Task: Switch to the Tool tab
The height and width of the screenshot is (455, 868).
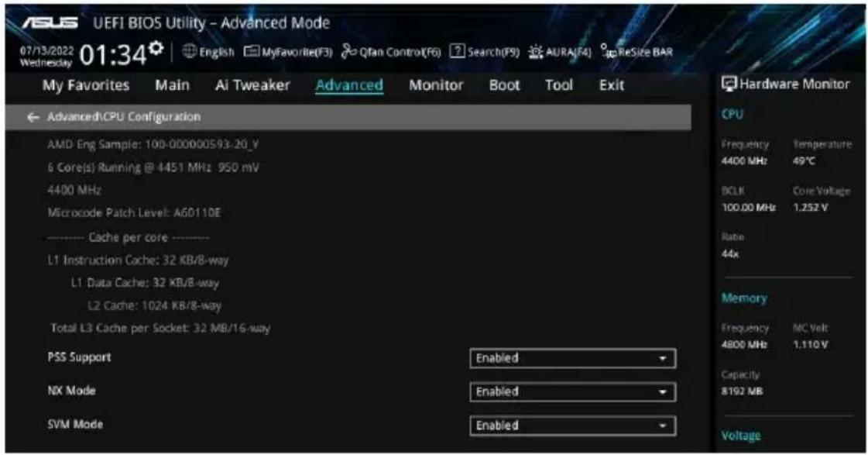Action: point(558,85)
